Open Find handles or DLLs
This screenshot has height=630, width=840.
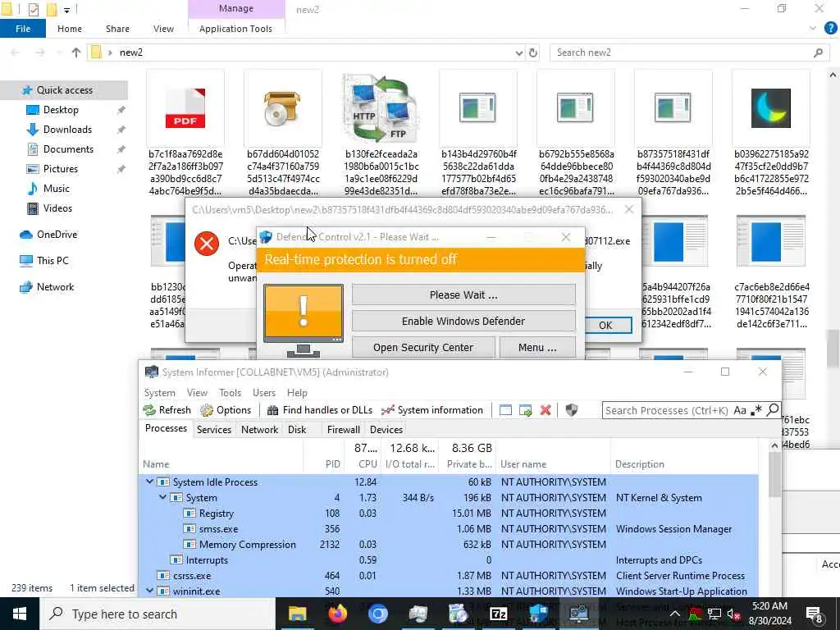tap(319, 410)
